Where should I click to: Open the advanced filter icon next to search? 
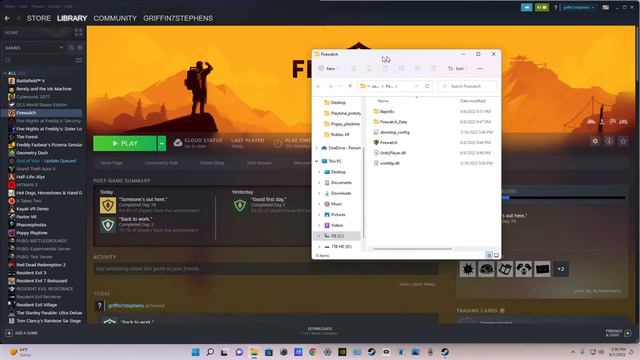(x=78, y=60)
